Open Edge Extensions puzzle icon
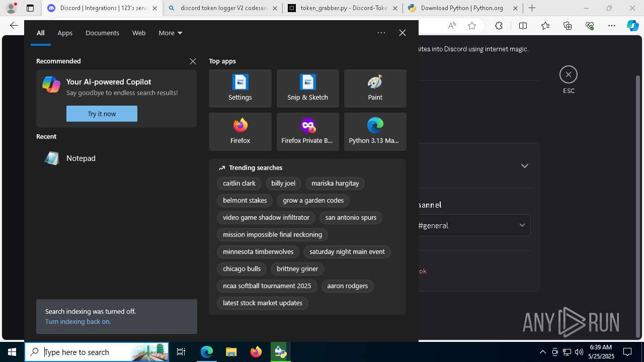This screenshot has width=644, height=362. [x=499, y=26]
